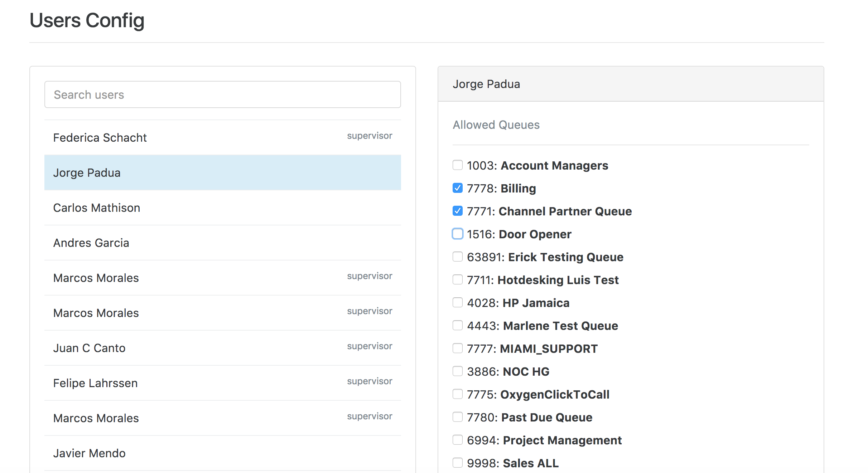Uncheck the 7778 Billing queue
The height and width of the screenshot is (473, 868).
(457, 188)
